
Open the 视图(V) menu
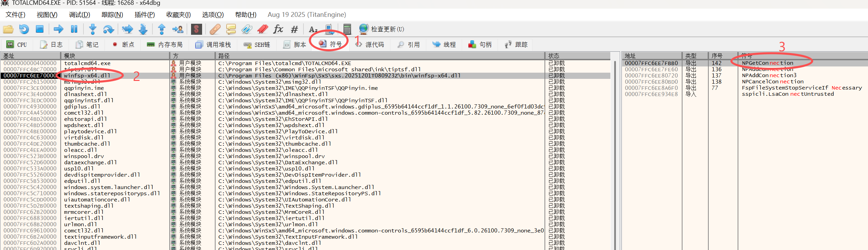[x=47, y=14]
